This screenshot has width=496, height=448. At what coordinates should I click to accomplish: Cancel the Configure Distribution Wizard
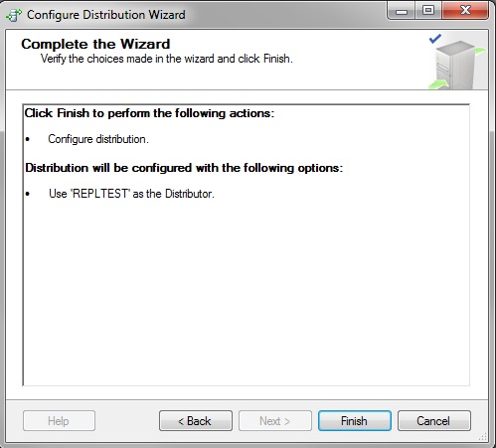coord(434,421)
